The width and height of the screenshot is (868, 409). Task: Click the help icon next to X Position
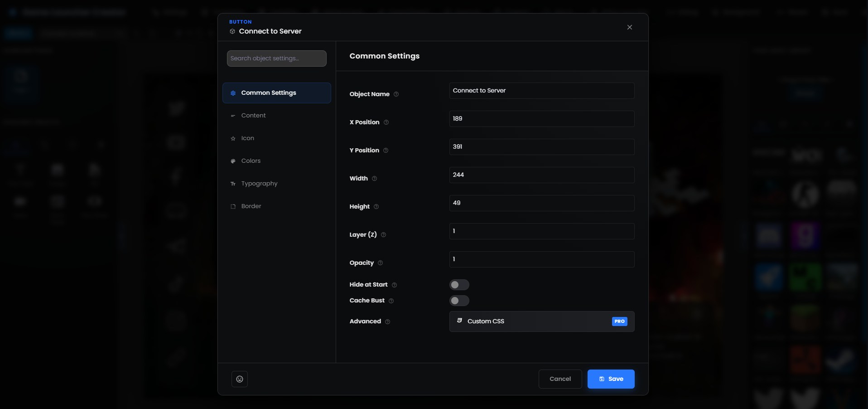pyautogui.click(x=386, y=122)
